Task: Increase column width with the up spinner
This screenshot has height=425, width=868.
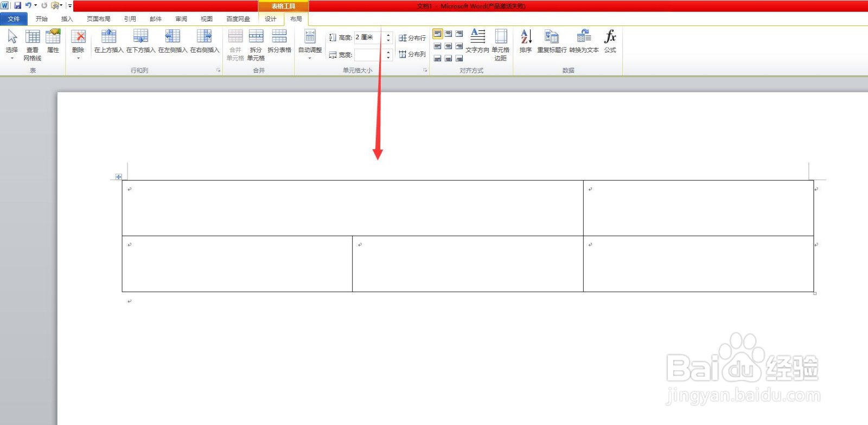Action: coord(388,52)
